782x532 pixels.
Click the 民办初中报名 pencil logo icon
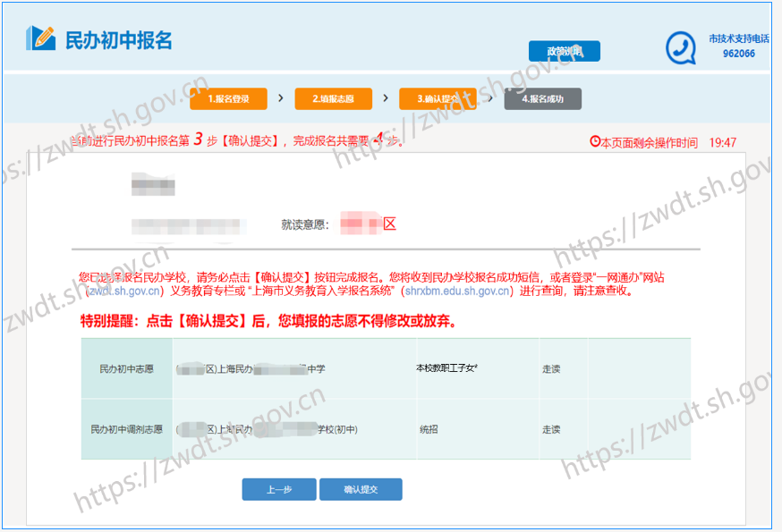(x=40, y=38)
